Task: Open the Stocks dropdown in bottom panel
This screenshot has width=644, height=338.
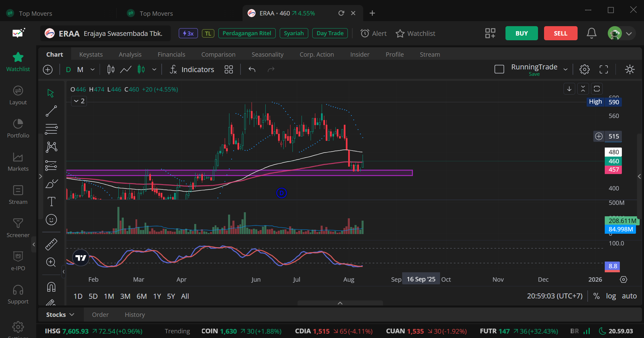Action: (60, 315)
